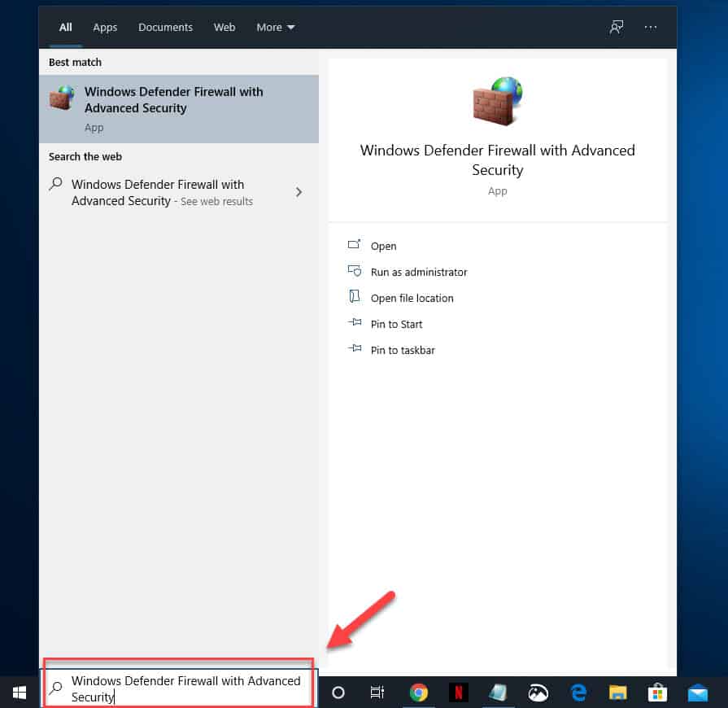
Task: Click the pin icon beside Pin to Start
Action: (x=355, y=322)
